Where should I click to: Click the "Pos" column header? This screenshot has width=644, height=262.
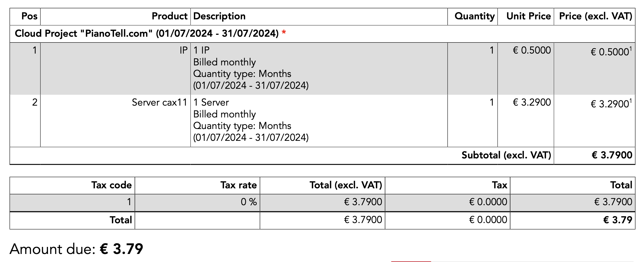[29, 16]
